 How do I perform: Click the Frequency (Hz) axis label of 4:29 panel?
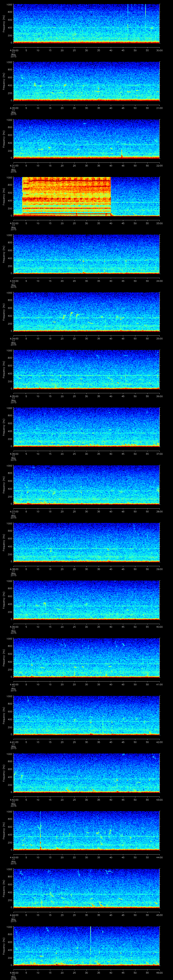[x=4, y=24]
